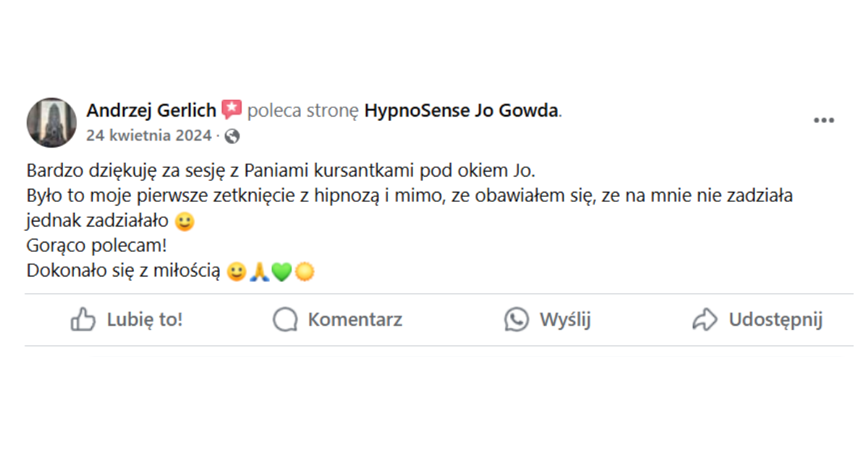The height and width of the screenshot is (456, 868).
Task: Click the thumbs-up Like icon
Action: click(x=83, y=320)
